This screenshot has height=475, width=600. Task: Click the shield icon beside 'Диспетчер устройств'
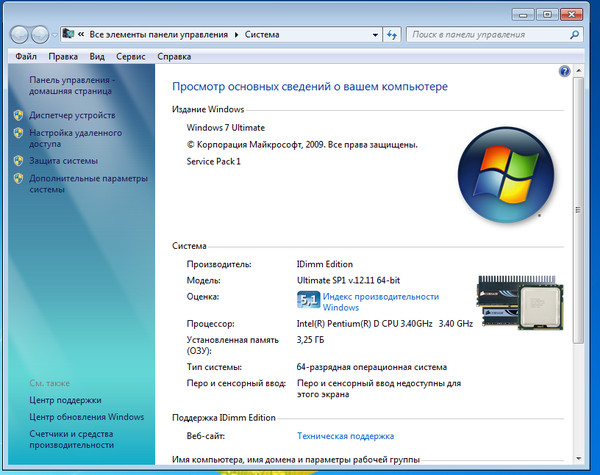tap(18, 115)
